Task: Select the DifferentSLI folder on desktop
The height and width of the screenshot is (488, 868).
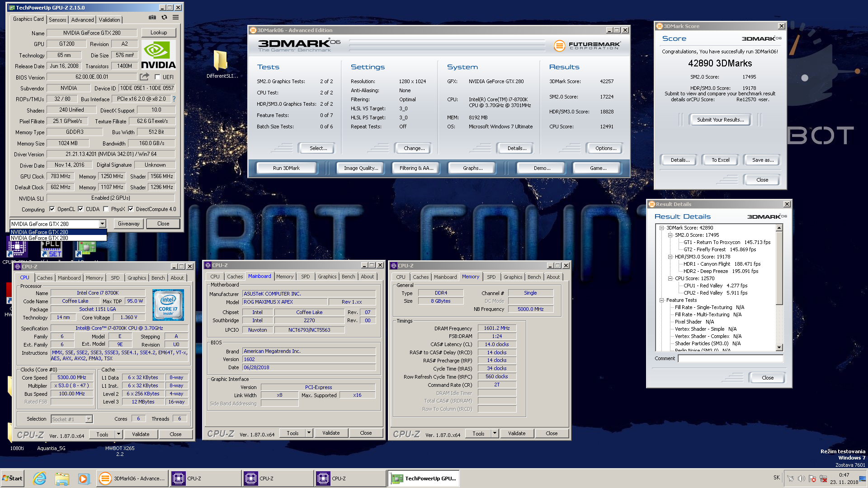Action: 221,64
